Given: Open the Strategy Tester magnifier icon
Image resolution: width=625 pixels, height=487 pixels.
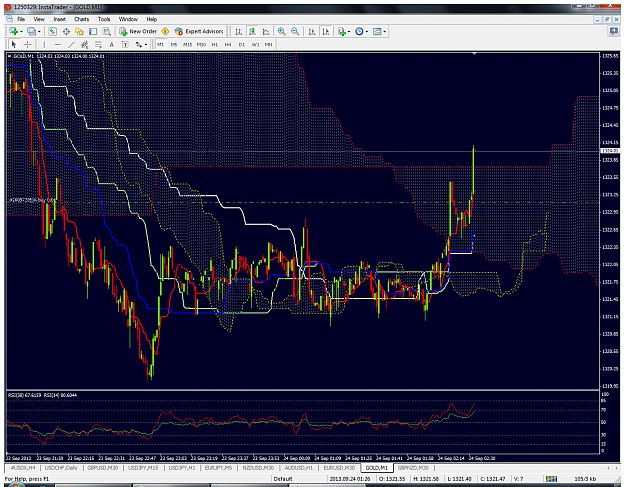Looking at the screenshot, I should (x=107, y=31).
